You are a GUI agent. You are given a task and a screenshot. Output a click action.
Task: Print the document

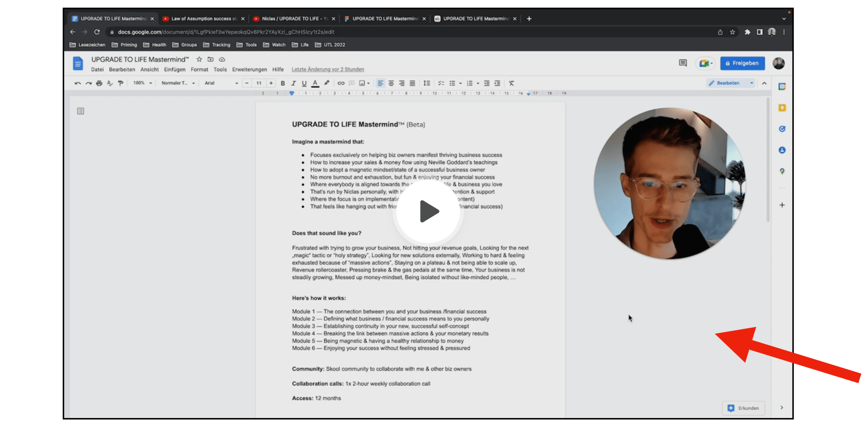[x=99, y=83]
